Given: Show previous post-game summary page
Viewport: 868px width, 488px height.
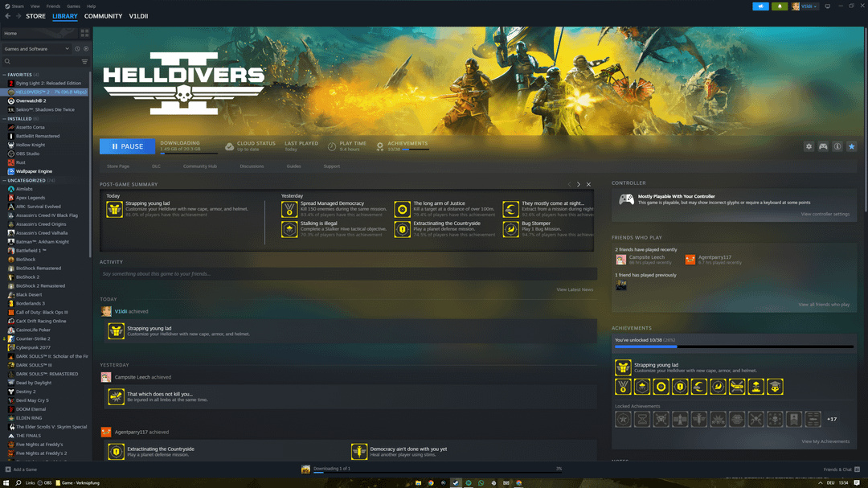Looking at the screenshot, I should tap(569, 184).
